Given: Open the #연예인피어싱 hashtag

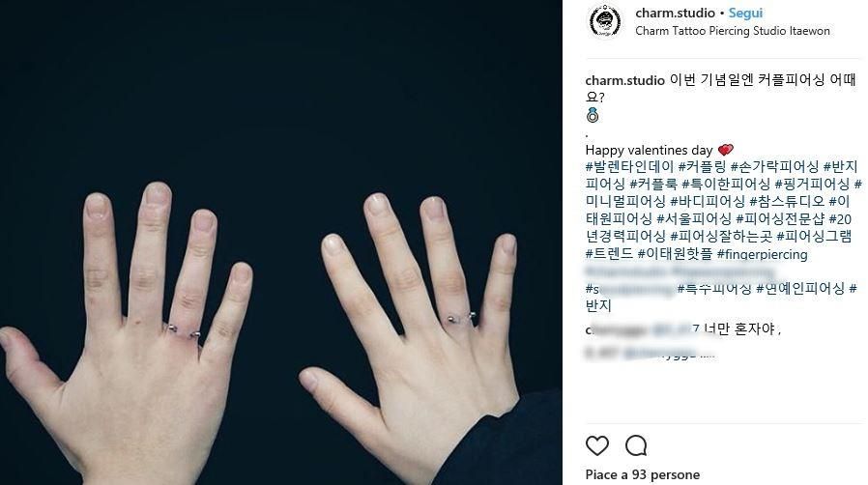Looking at the screenshot, I should [x=800, y=288].
